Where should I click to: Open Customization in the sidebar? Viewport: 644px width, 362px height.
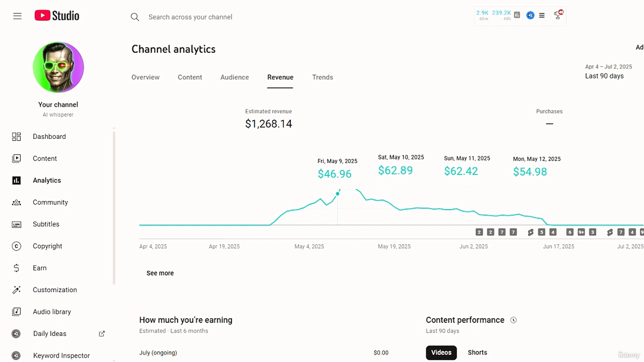pyautogui.click(x=55, y=290)
